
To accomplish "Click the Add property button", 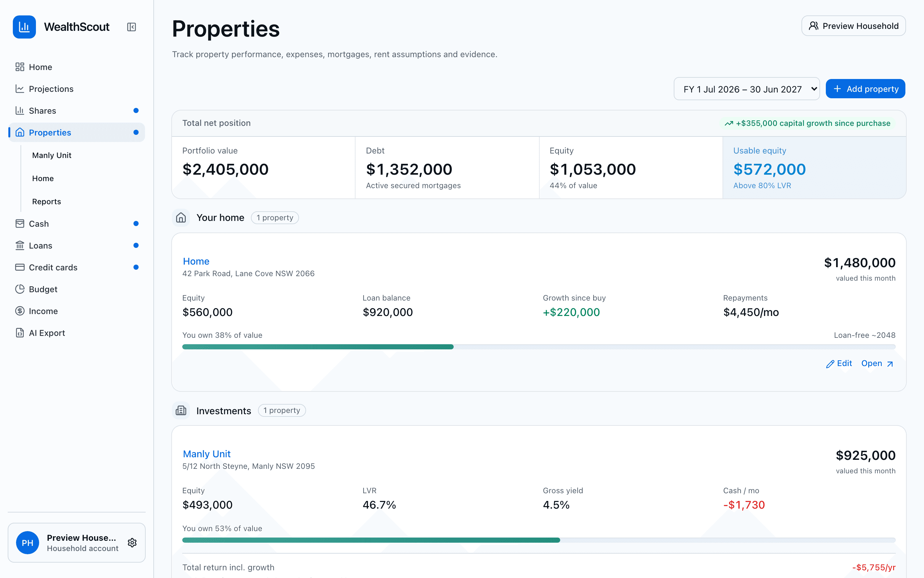I will pyautogui.click(x=865, y=89).
